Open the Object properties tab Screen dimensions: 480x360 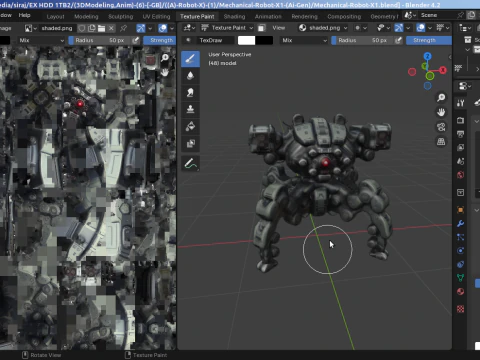461,210
